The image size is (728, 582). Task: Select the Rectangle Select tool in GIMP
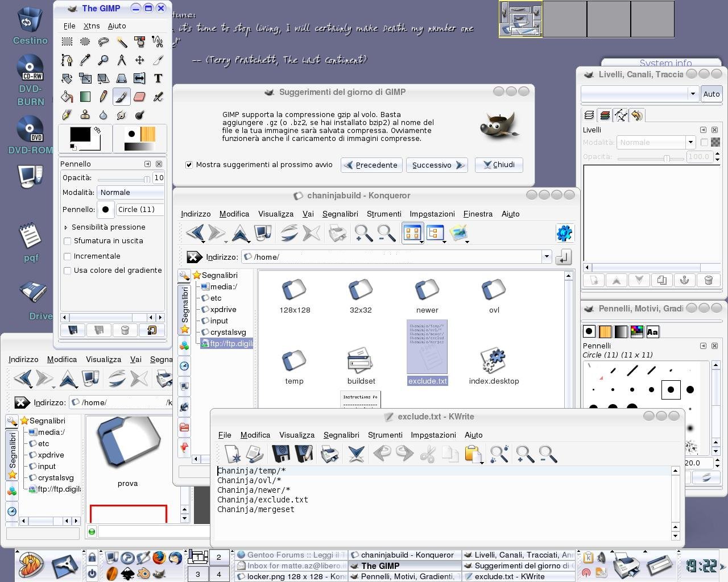coord(67,41)
